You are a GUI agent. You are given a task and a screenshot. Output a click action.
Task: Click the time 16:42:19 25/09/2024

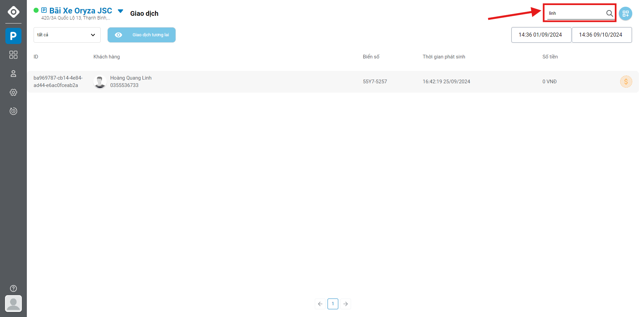click(446, 82)
